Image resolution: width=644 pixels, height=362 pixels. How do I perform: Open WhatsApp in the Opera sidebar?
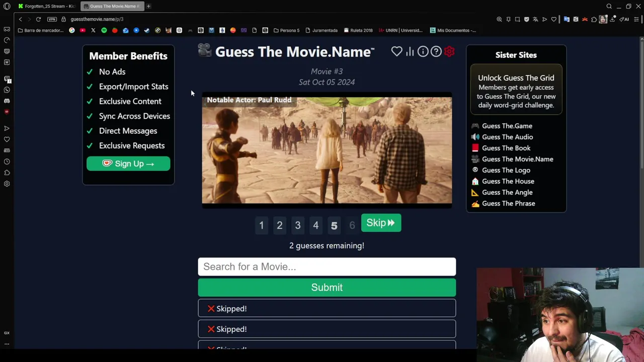pyautogui.click(x=7, y=90)
